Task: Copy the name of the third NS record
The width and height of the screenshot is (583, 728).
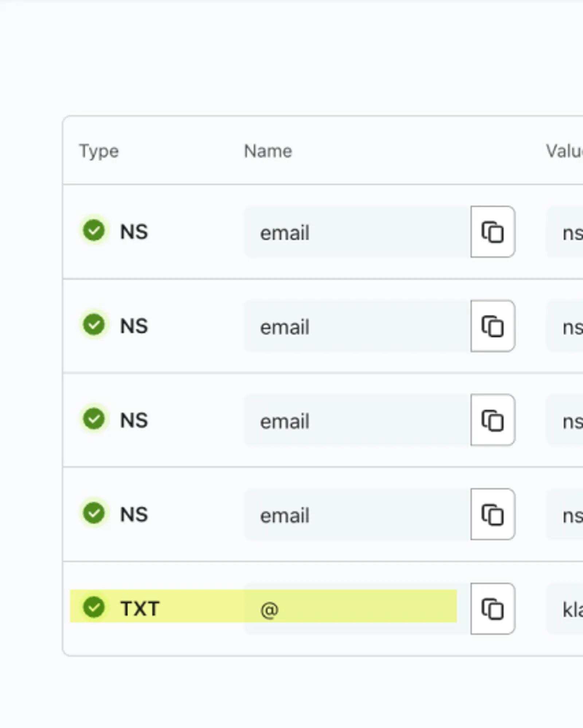Action: click(x=493, y=420)
